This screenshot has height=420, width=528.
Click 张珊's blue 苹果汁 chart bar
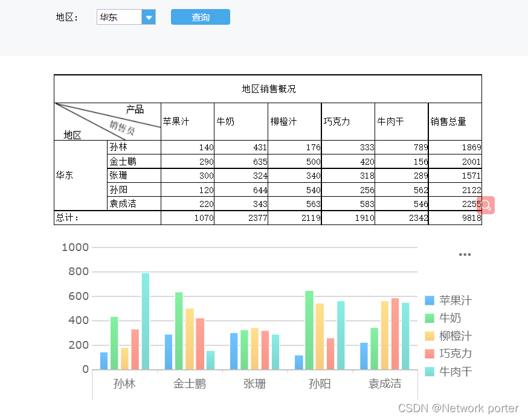coord(234,351)
